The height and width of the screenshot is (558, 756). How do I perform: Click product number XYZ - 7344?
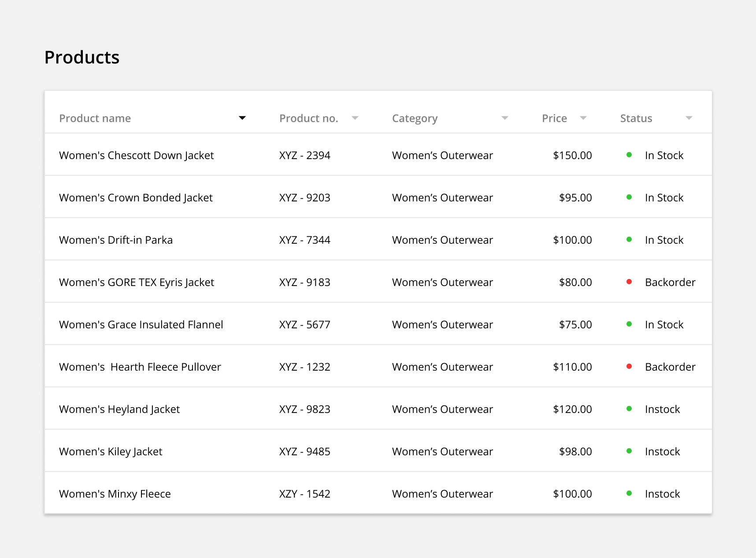tap(305, 240)
